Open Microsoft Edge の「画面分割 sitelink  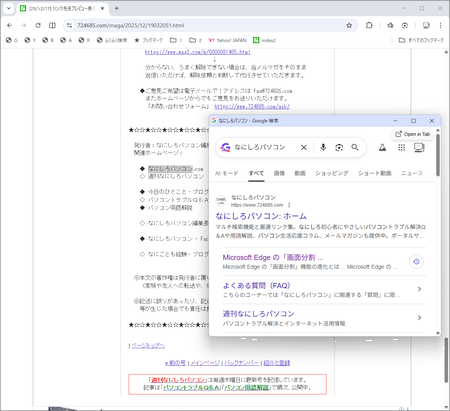tap(273, 257)
